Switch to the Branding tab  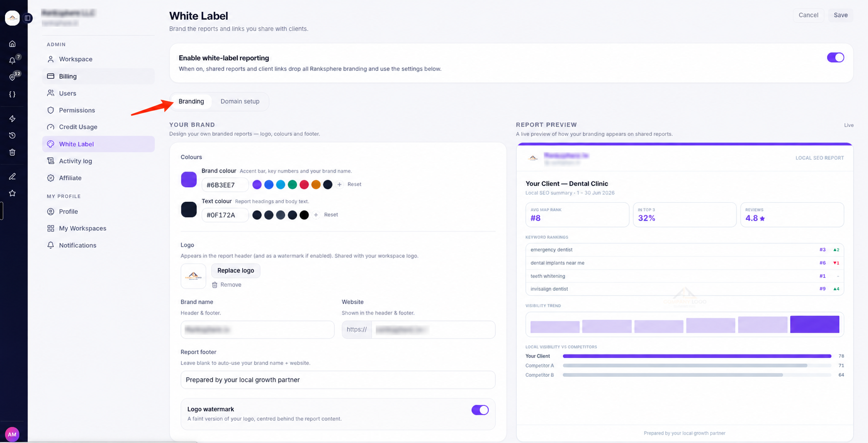click(x=191, y=101)
